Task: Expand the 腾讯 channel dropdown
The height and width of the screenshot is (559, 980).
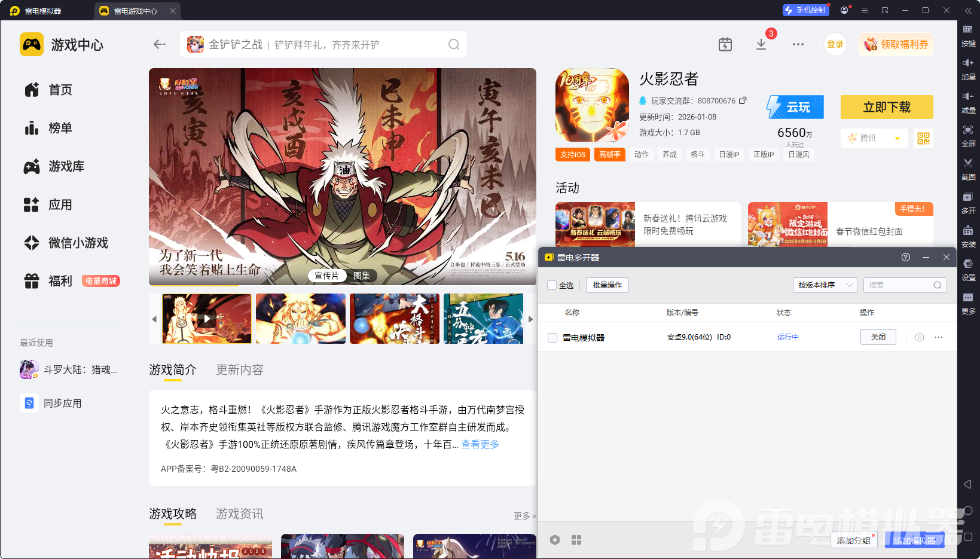Action: tap(874, 138)
